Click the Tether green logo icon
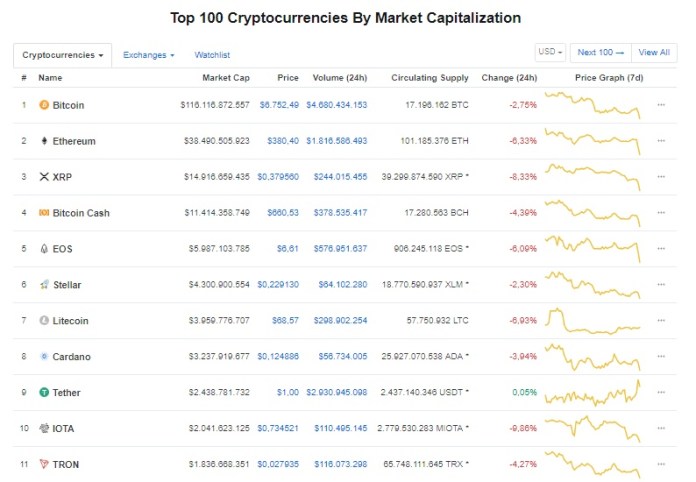The image size is (696, 482). pyautogui.click(x=44, y=392)
